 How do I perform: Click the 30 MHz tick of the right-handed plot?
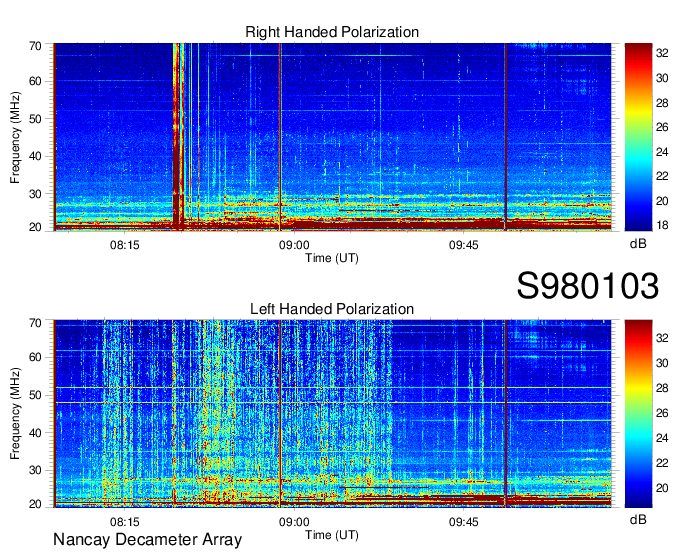(35, 194)
